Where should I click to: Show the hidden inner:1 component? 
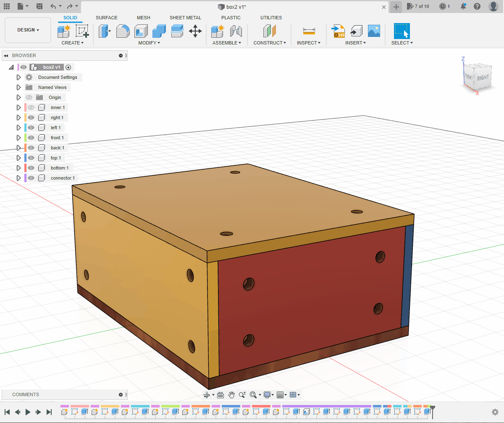click(31, 107)
